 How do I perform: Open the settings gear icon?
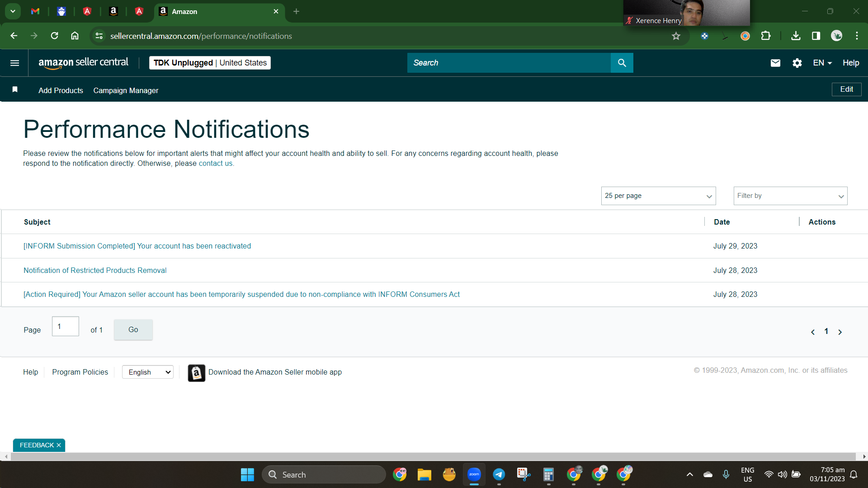(x=797, y=63)
